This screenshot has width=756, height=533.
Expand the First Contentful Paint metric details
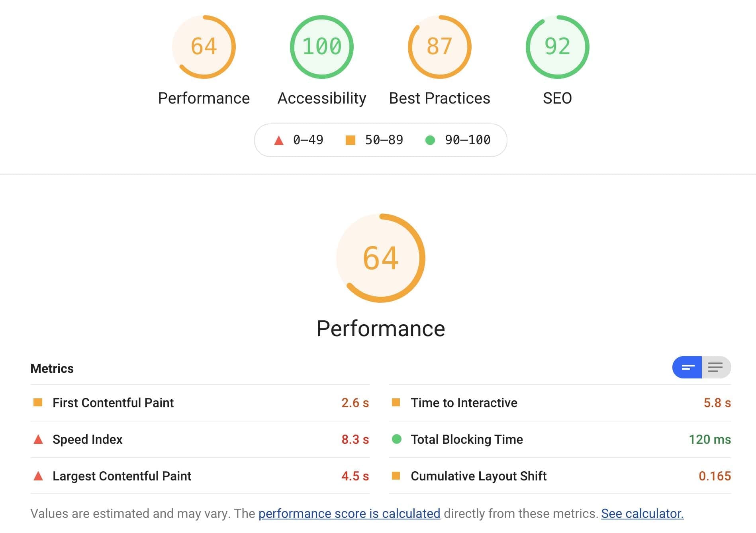113,403
